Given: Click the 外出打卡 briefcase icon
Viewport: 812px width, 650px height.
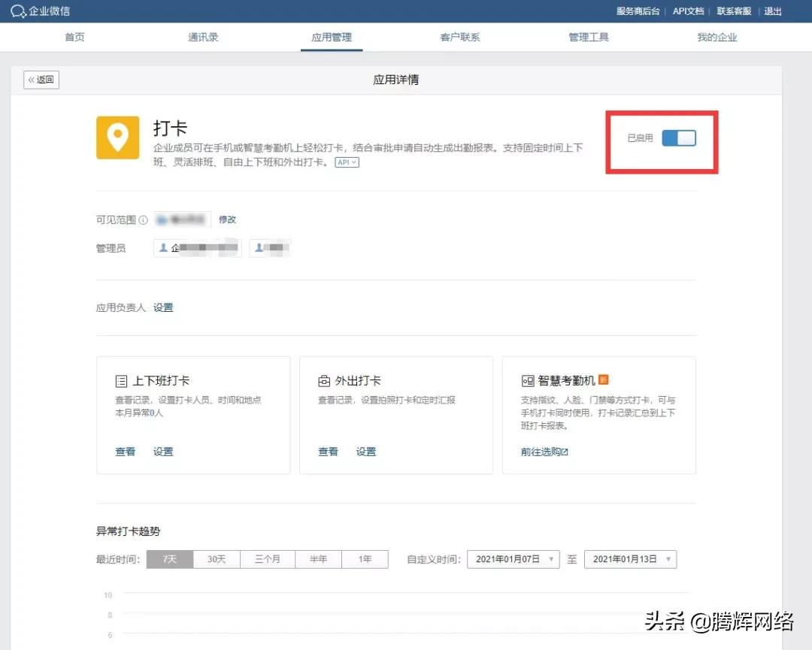Looking at the screenshot, I should [x=324, y=382].
